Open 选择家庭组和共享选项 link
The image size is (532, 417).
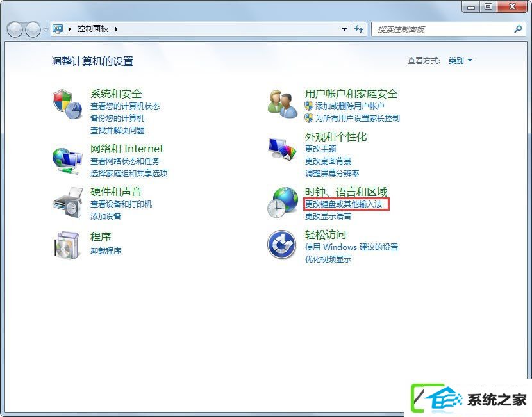pyautogui.click(x=129, y=173)
